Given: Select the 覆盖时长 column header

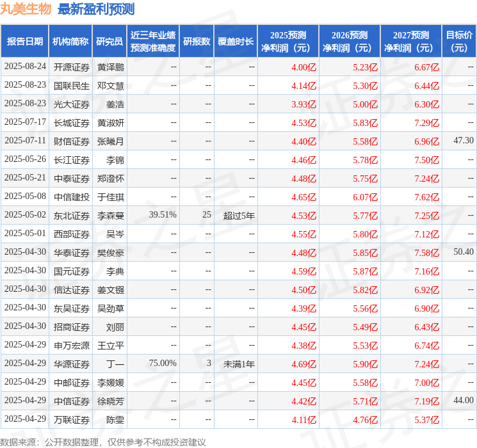Looking at the screenshot, I should click(x=236, y=42).
